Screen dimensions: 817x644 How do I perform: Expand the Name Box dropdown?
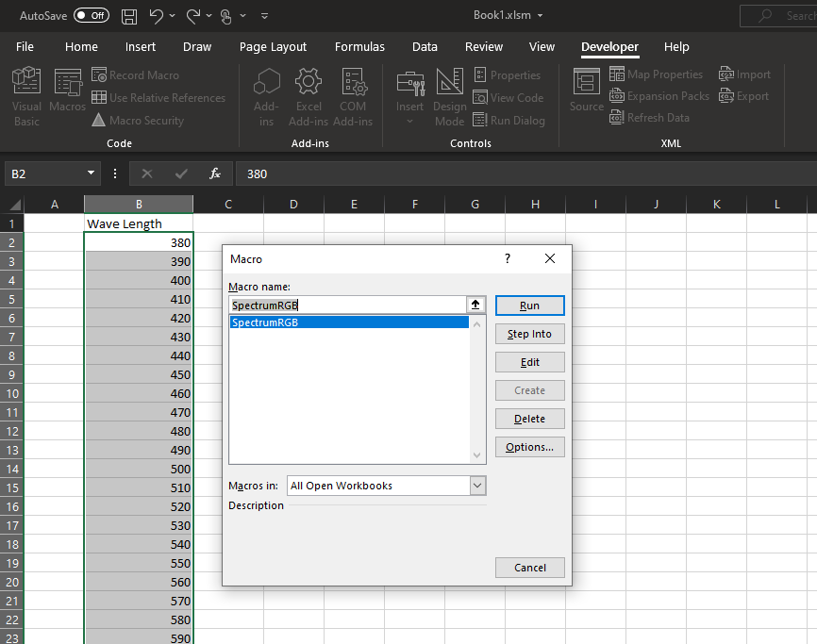[x=89, y=174]
